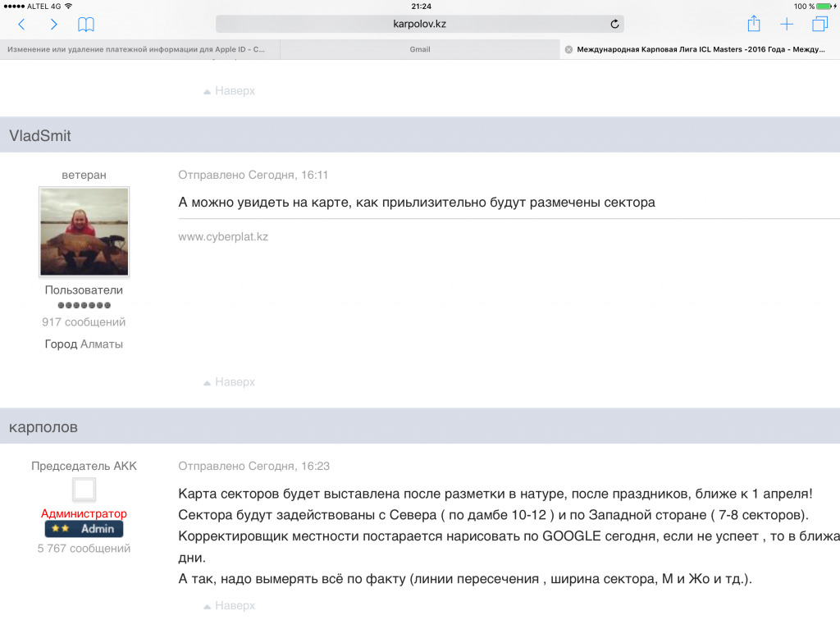Add a new tab with plus icon
Viewport: 840px width, 629px height.
pyautogui.click(x=787, y=25)
